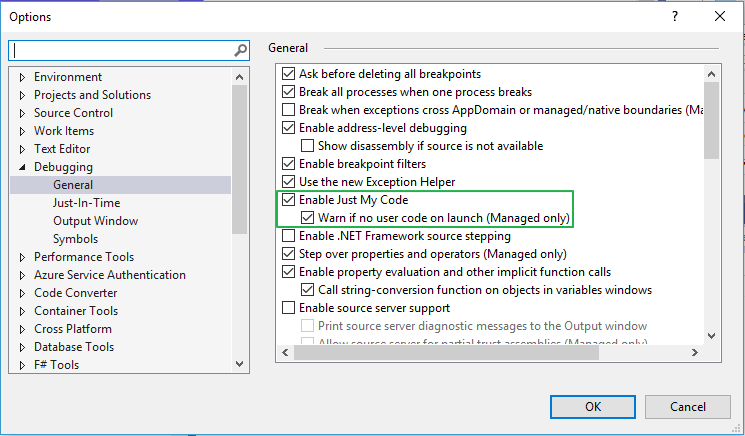
Task: Expand Projects and Solutions node
Action: click(x=22, y=95)
